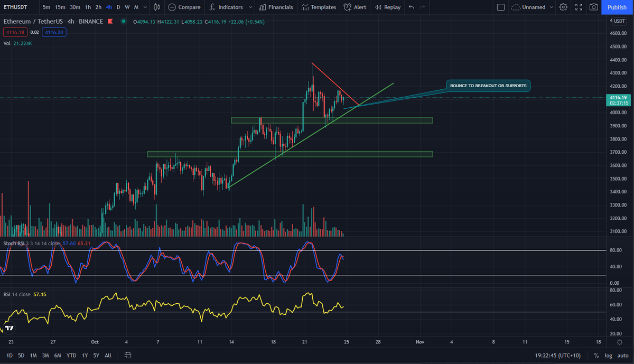Expand the more timeframes dropdown arrow
Screen dimensions: 634x364
click(x=145, y=7)
